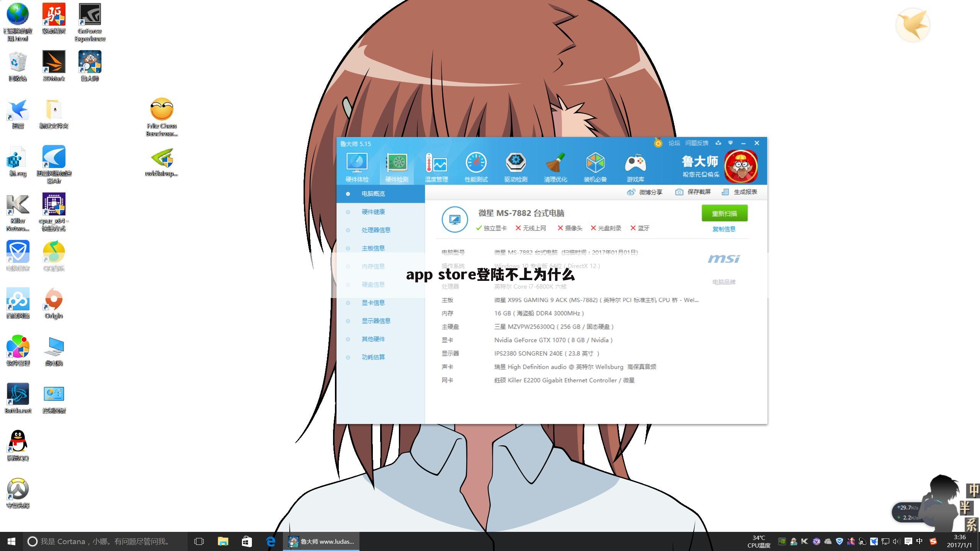Click the 16 GB DDR4 memory text
980x551 pixels.
tap(539, 313)
